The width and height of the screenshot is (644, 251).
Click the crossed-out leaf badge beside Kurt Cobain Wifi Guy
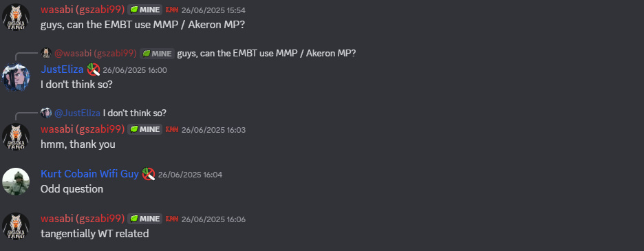click(148, 174)
